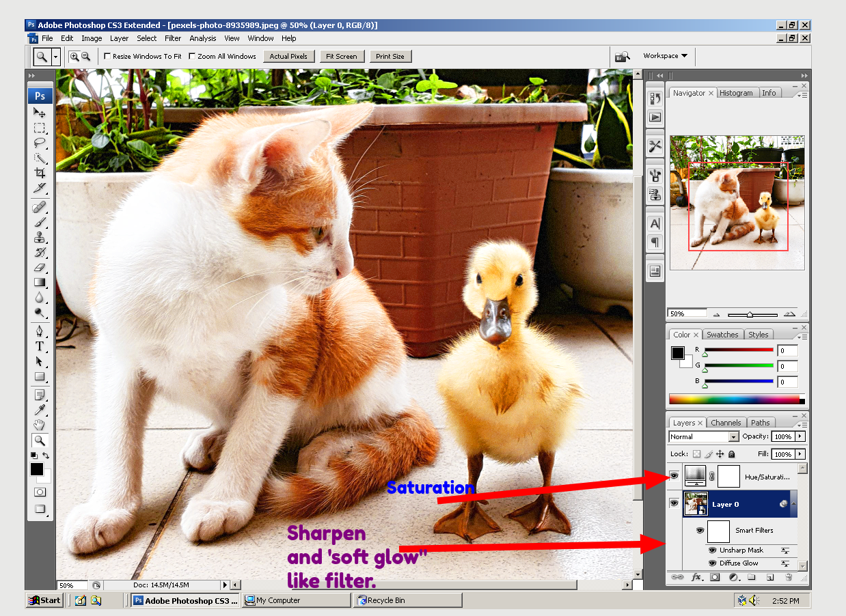Switch to the Channels tab
The width and height of the screenshot is (846, 616).
click(x=726, y=423)
